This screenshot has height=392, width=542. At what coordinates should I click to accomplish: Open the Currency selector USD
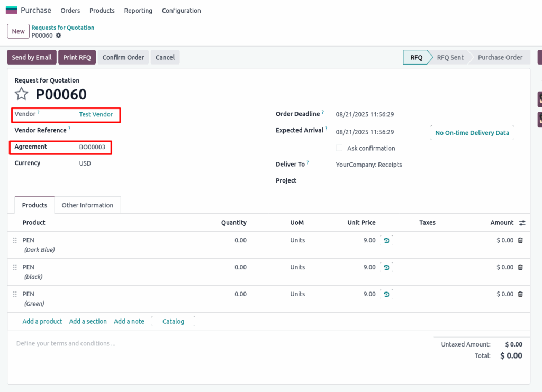(x=85, y=163)
